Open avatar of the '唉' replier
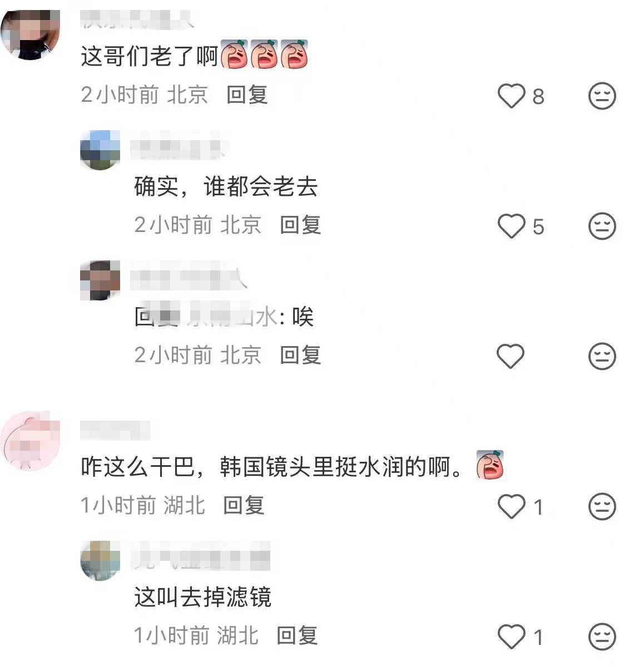 point(100,280)
